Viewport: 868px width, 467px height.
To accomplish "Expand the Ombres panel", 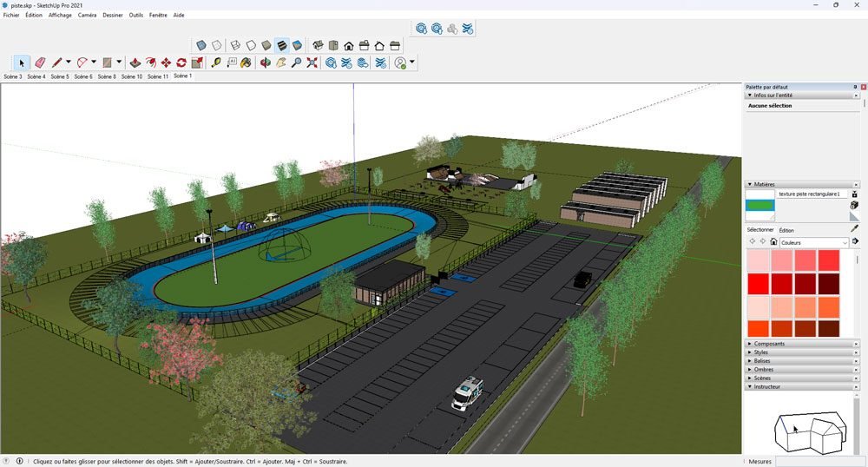I will point(750,370).
